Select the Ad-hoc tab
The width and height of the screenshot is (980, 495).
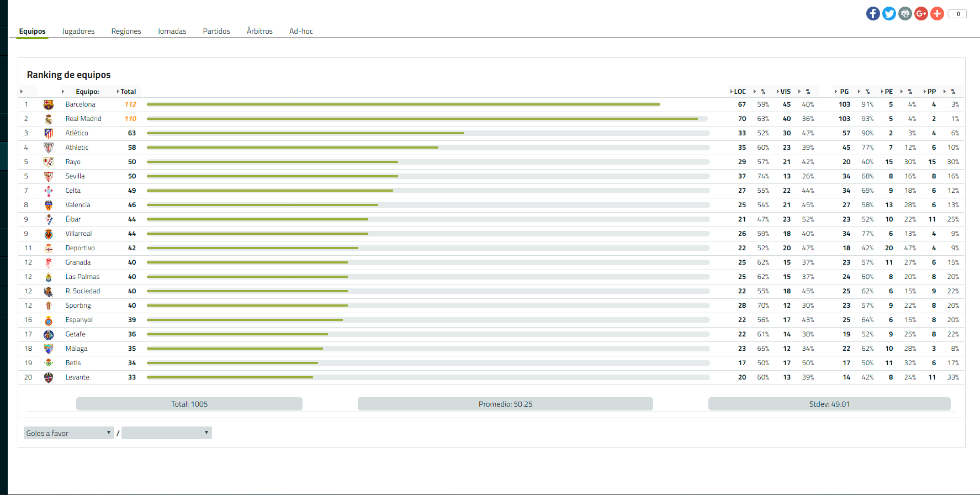[301, 31]
